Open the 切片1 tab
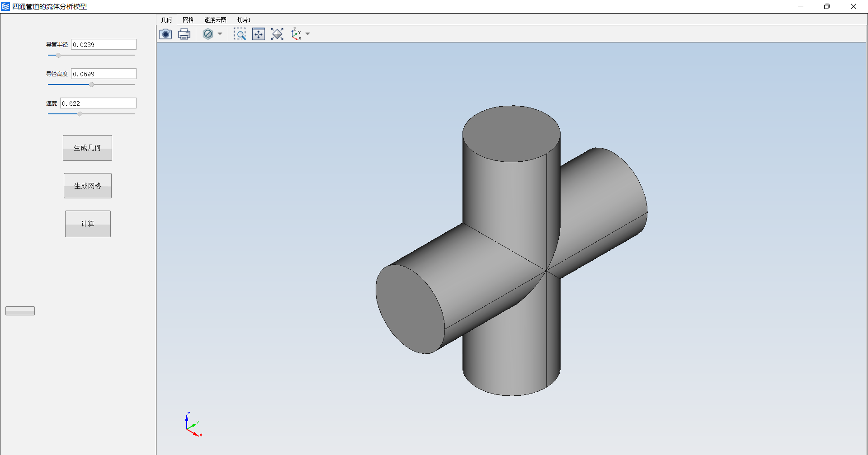Screen dimensions: 868x455 pos(244,20)
